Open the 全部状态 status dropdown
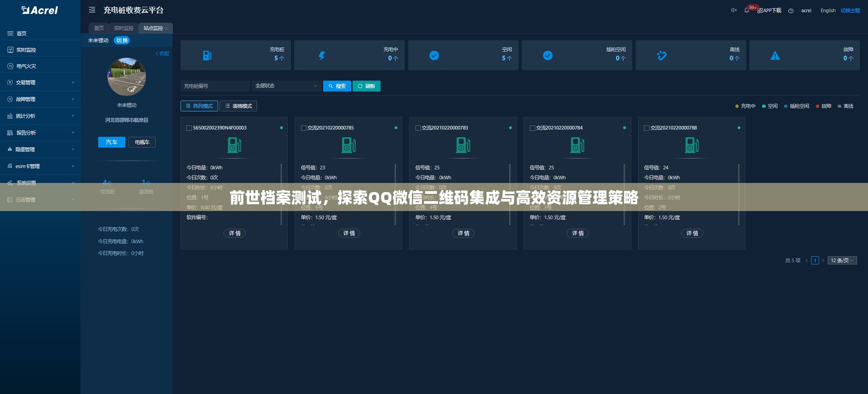This screenshot has width=868, height=394. point(286,86)
